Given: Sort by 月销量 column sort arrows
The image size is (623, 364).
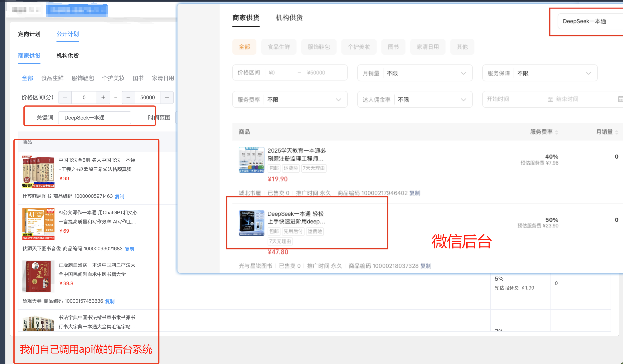Looking at the screenshot, I should click(x=617, y=132).
